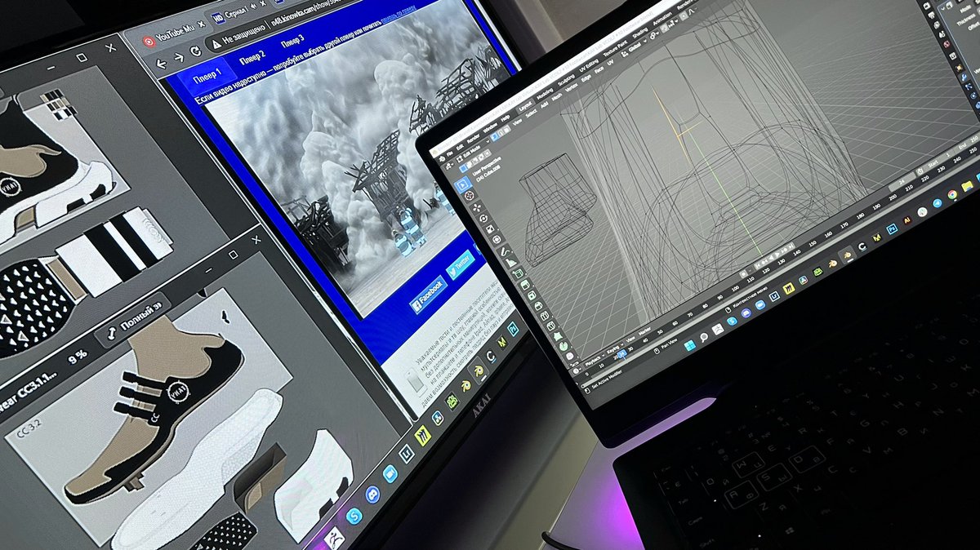Viewport: 980px width, 550px height.
Task: Switch to the Sculpting workspace tab
Action: click(566, 80)
